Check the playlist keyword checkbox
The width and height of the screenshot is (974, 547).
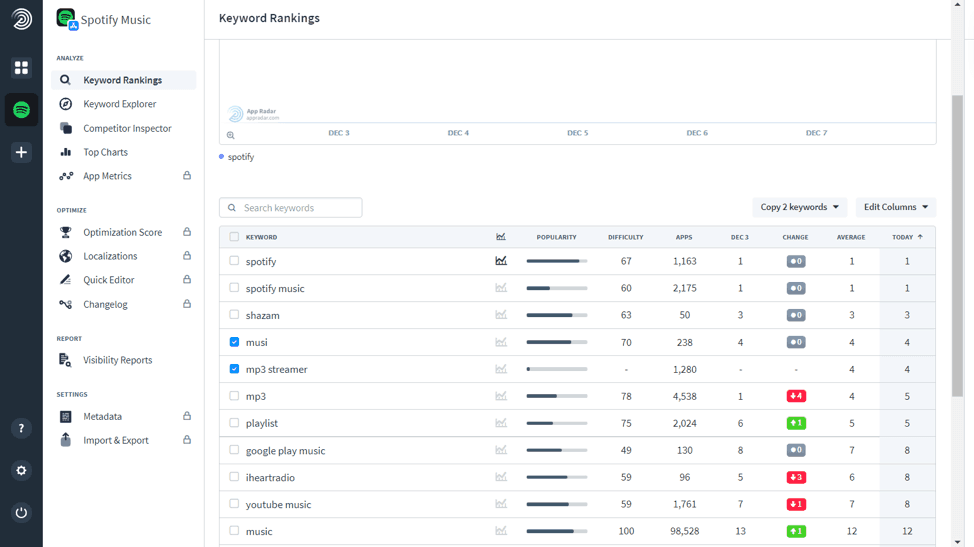coord(234,423)
